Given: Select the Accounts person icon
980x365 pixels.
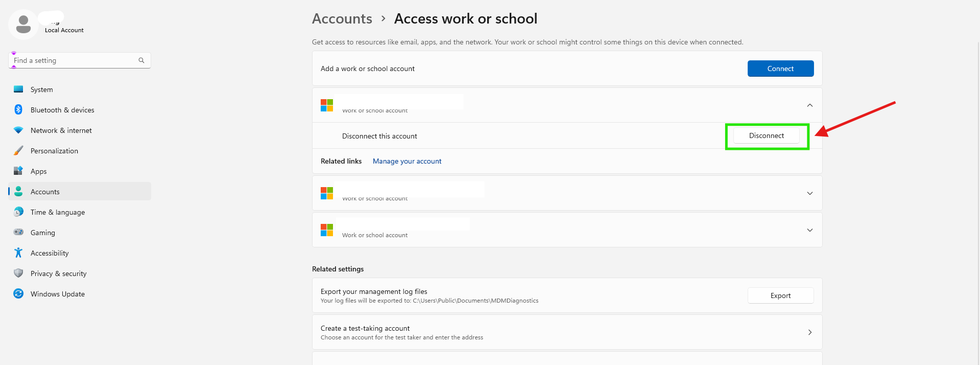Looking at the screenshot, I should coord(18,191).
